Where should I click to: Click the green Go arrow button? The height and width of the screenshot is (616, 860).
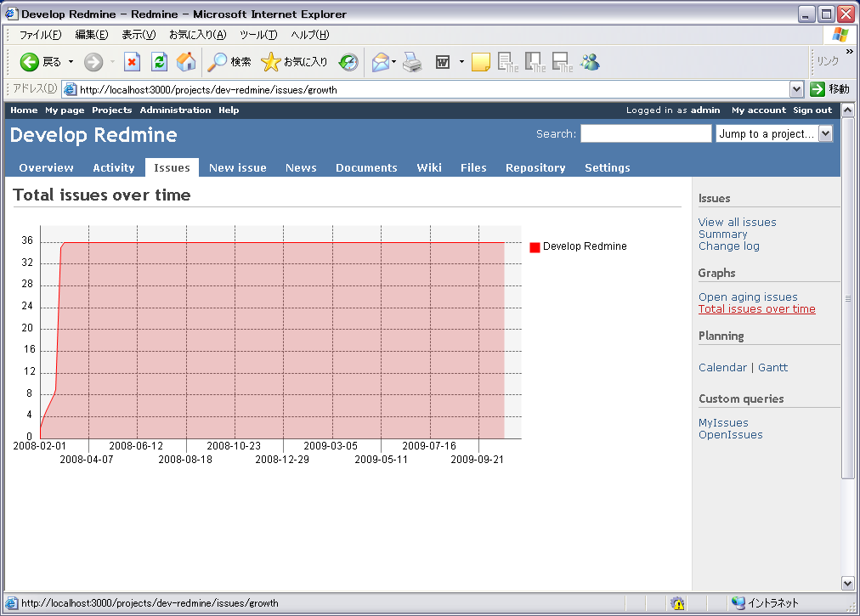point(818,89)
